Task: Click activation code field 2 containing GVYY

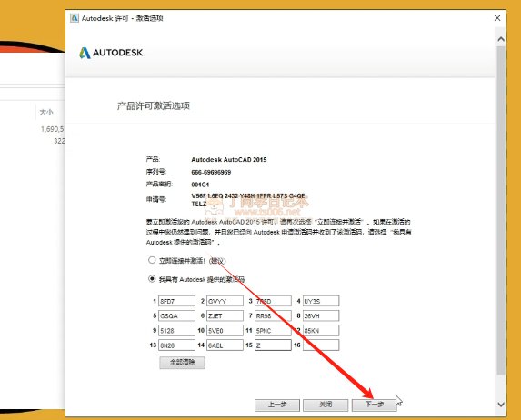Action: coord(225,301)
